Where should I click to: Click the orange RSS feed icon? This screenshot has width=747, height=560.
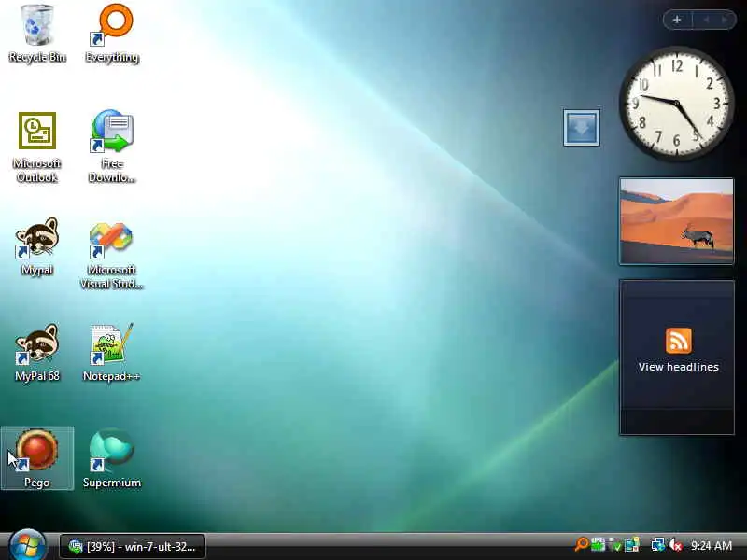coord(679,341)
